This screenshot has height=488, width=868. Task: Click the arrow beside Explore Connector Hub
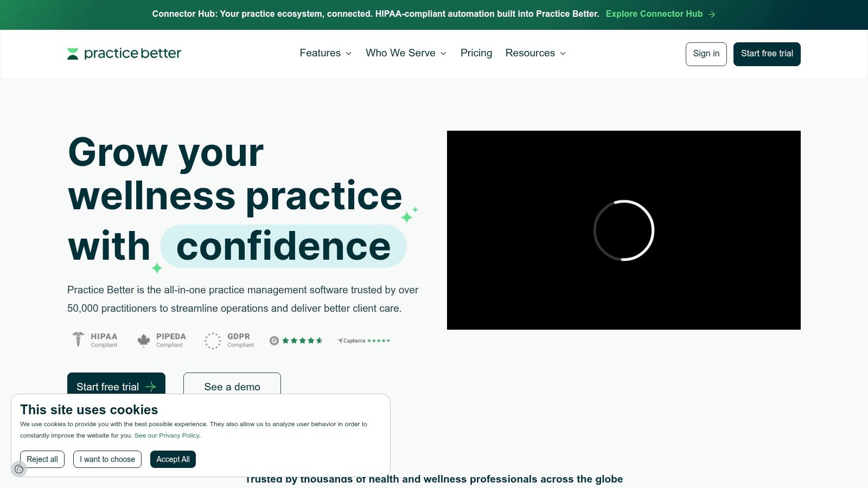click(x=712, y=14)
